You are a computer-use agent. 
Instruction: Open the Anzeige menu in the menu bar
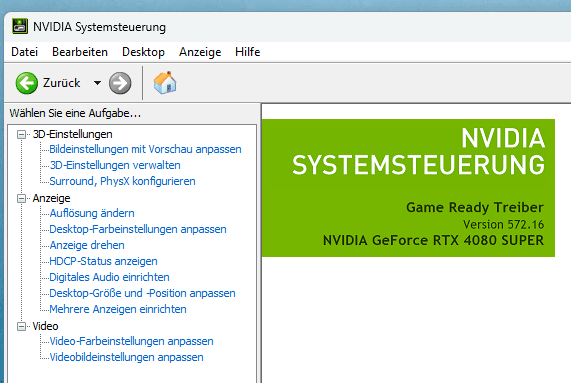(200, 52)
